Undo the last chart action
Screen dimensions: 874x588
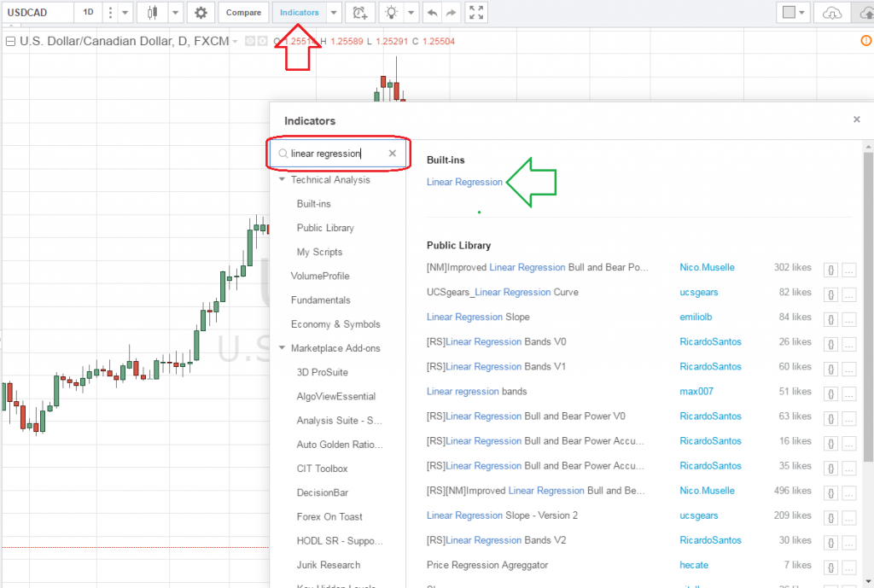(x=433, y=12)
